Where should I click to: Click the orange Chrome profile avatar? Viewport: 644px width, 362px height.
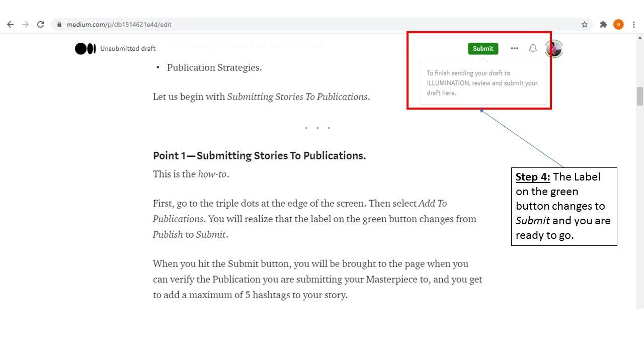click(618, 24)
